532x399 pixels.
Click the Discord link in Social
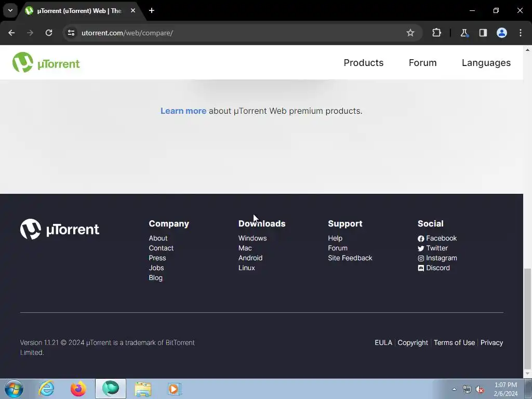(x=434, y=268)
